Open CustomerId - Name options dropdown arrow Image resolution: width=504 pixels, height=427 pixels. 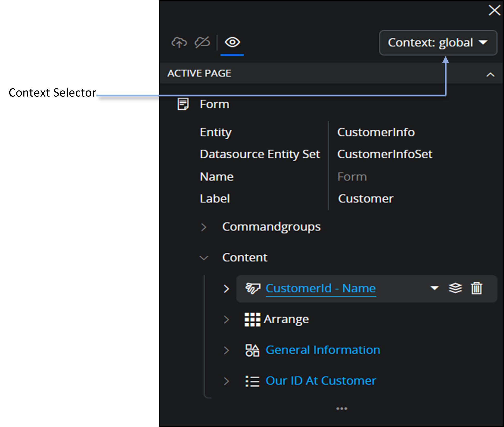click(x=434, y=288)
